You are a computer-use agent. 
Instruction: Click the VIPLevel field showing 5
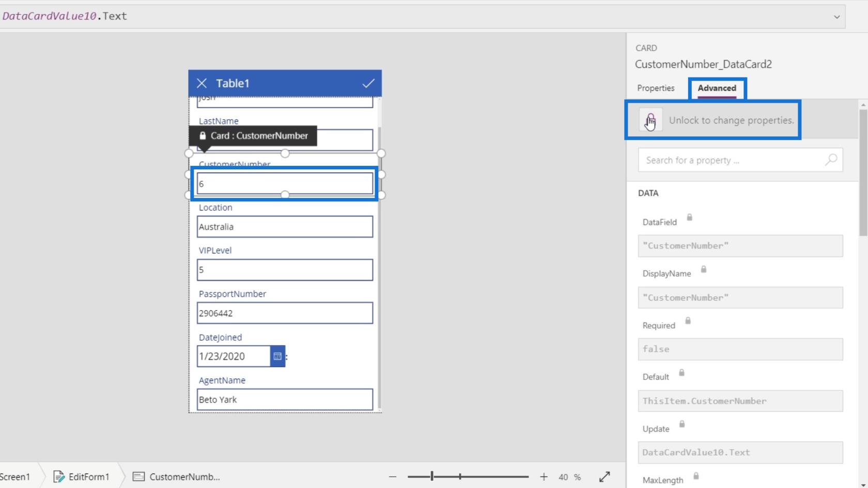285,270
